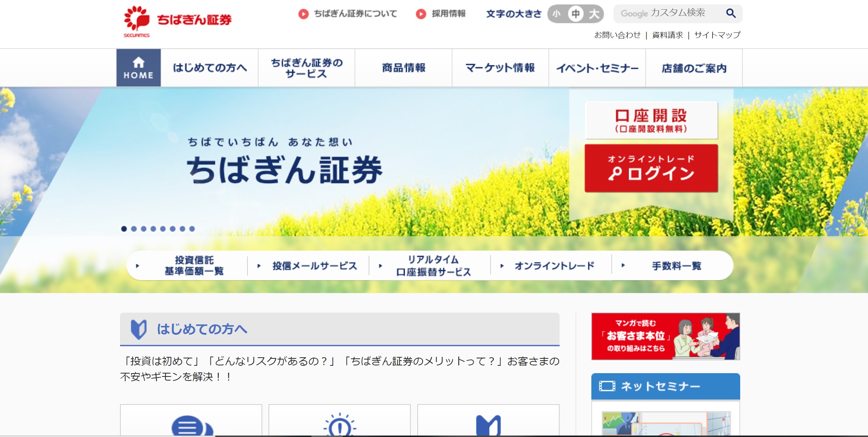Viewport: 868px width, 437px height.
Task: Click the arrow before オンライントレード
Action: pos(502,266)
